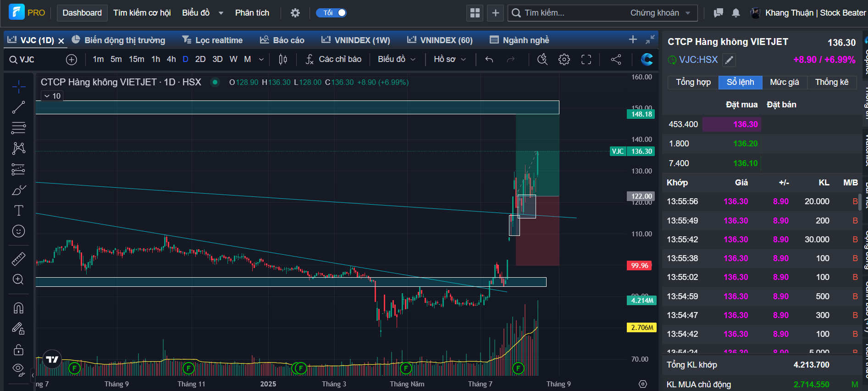Screen dimensions: 868x391
Task: Select the ruler measure tool
Action: click(19, 259)
